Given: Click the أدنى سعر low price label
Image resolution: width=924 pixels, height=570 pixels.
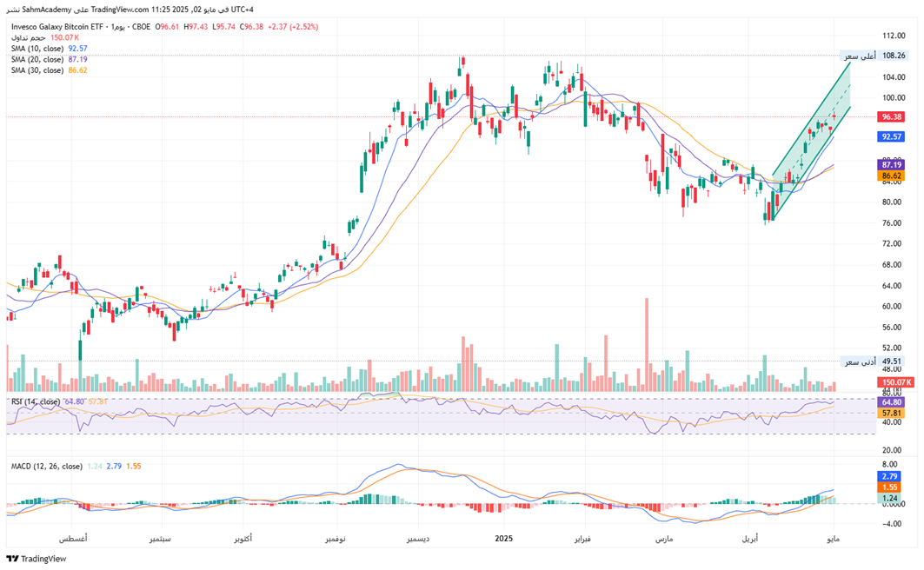Looking at the screenshot, I should coord(860,361).
